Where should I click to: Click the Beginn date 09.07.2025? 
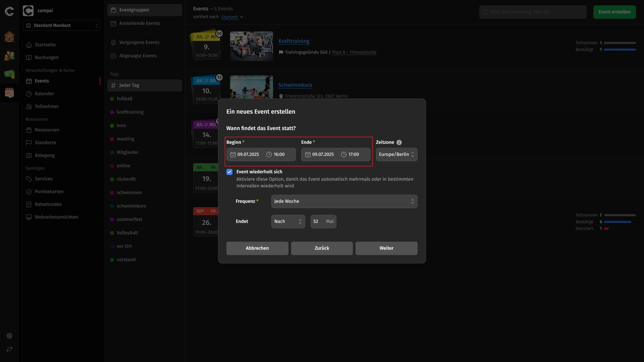(x=248, y=154)
